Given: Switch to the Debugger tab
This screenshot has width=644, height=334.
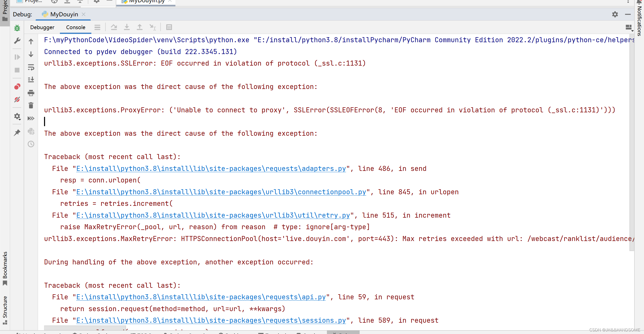Looking at the screenshot, I should tap(42, 27).
